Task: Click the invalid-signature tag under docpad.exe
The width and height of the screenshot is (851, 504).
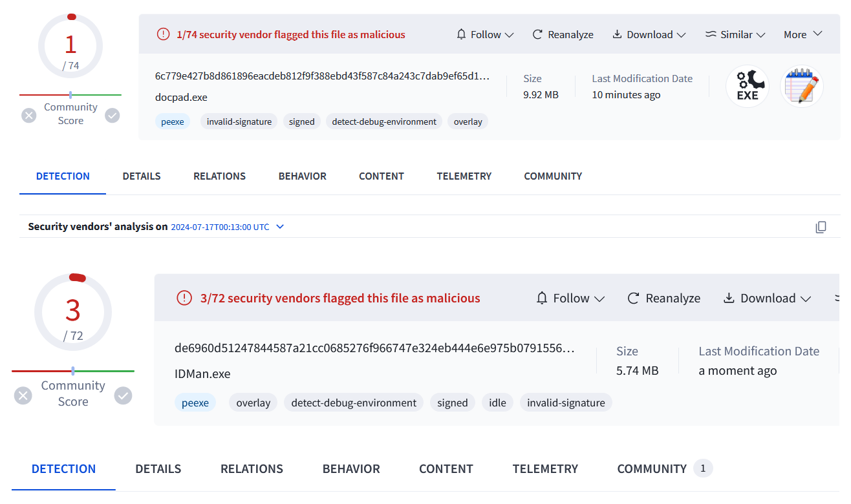Action: (239, 121)
